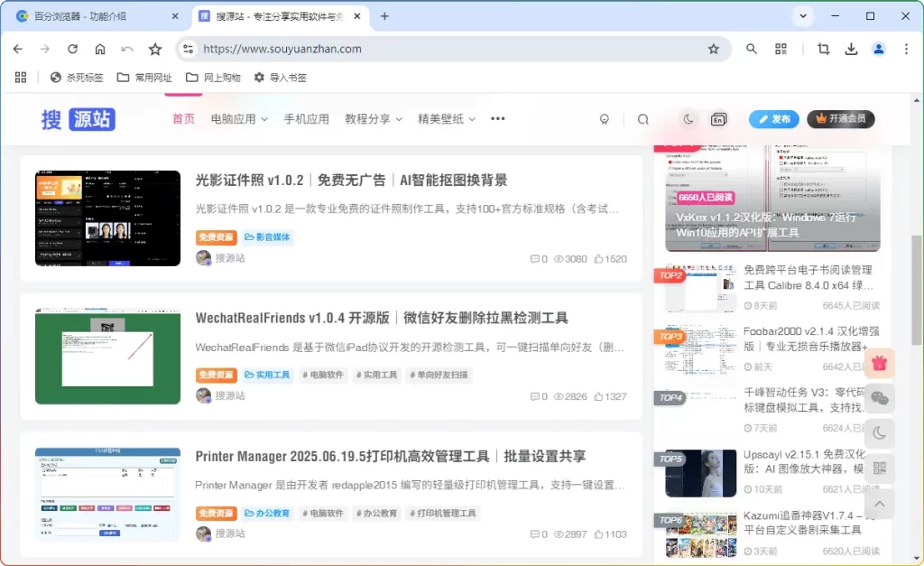The image size is (924, 566).
Task: Open VxKex v1.1.2汉化版 featured card
Action: click(772, 198)
